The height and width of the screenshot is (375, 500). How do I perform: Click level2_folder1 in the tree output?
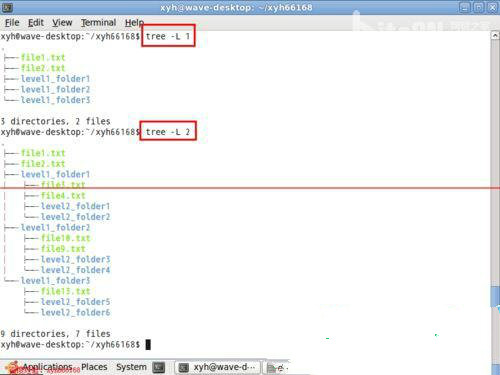[x=75, y=206]
